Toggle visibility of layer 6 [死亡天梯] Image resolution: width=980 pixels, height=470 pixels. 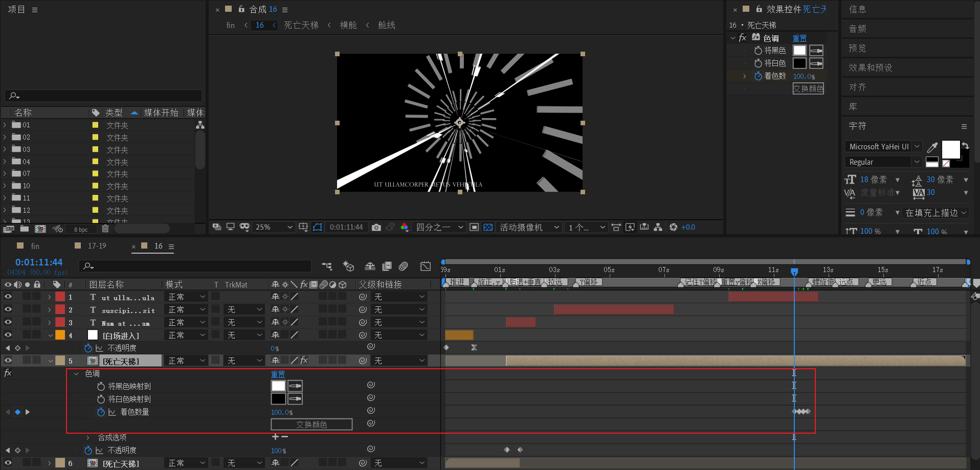[x=8, y=463]
